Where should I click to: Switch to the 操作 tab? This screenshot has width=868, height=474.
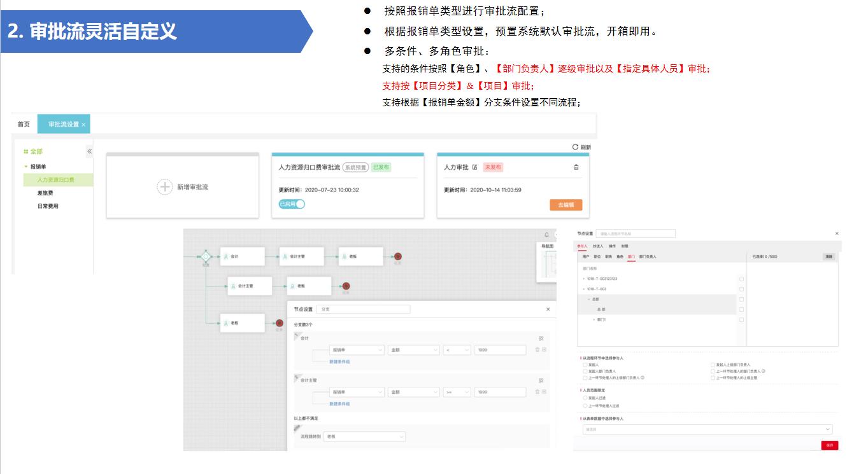coord(612,246)
